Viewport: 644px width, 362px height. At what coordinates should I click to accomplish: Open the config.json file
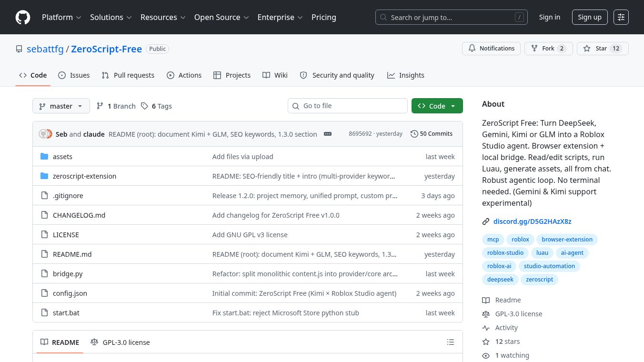coord(70,293)
